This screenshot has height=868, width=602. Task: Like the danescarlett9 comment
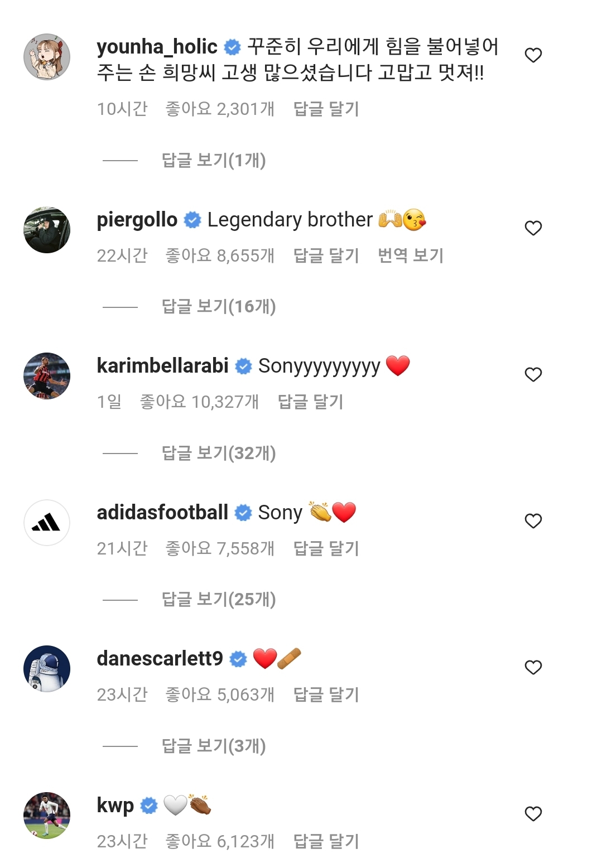533,667
